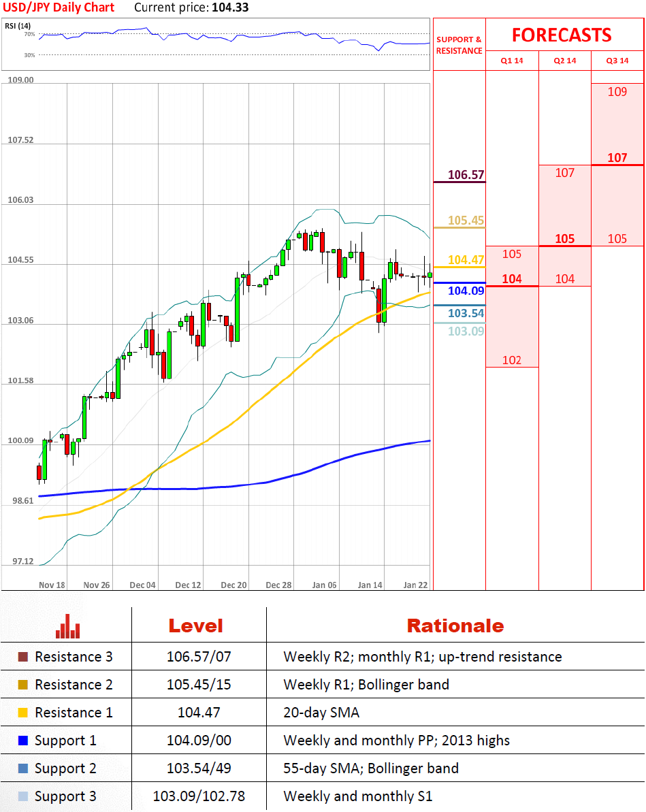Screen dimensions: 646x812
Task: Select the dark red Resistance 3 swatch
Action: click(22, 657)
